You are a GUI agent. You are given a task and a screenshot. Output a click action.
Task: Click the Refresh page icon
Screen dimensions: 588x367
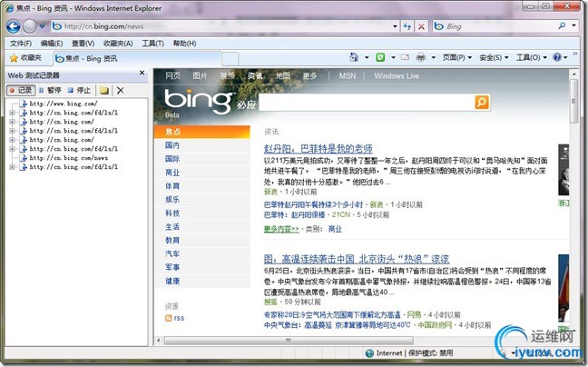click(x=407, y=26)
